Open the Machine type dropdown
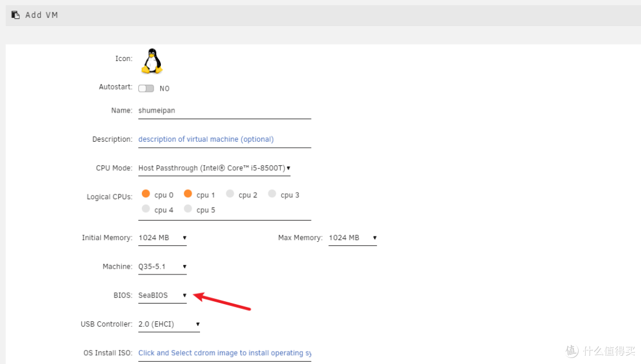Image resolution: width=641 pixels, height=364 pixels. pos(162,267)
